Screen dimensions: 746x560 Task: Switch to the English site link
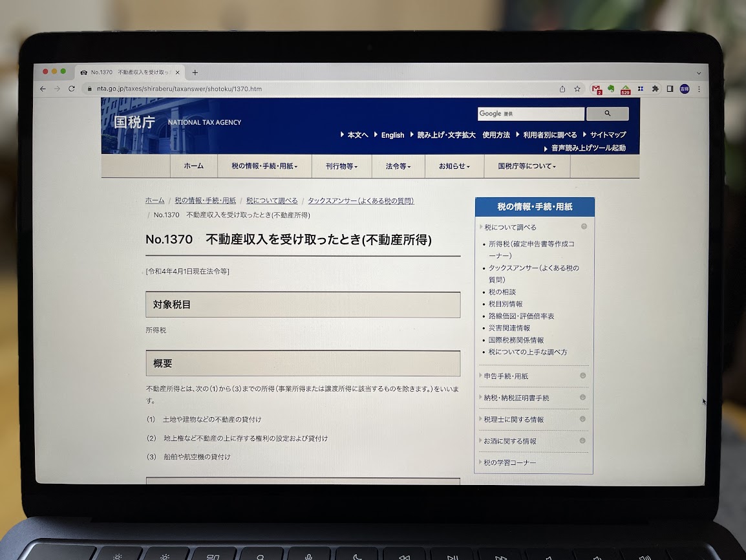click(392, 135)
